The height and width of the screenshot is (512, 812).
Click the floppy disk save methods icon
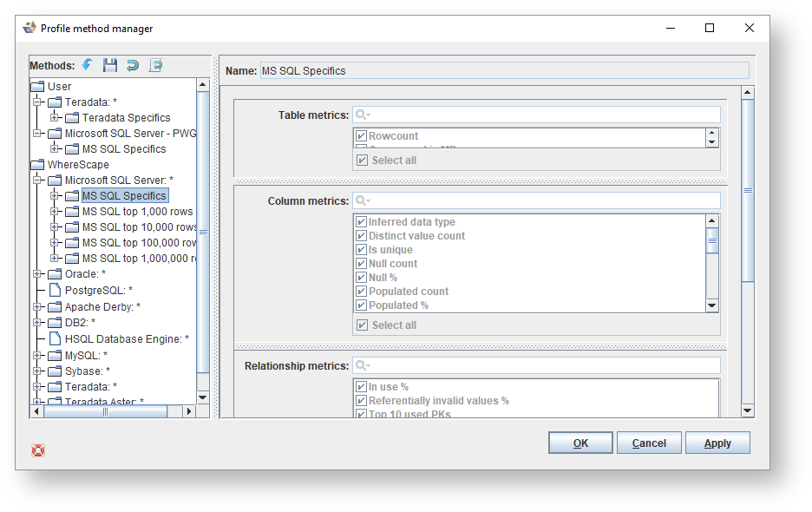coord(110,65)
